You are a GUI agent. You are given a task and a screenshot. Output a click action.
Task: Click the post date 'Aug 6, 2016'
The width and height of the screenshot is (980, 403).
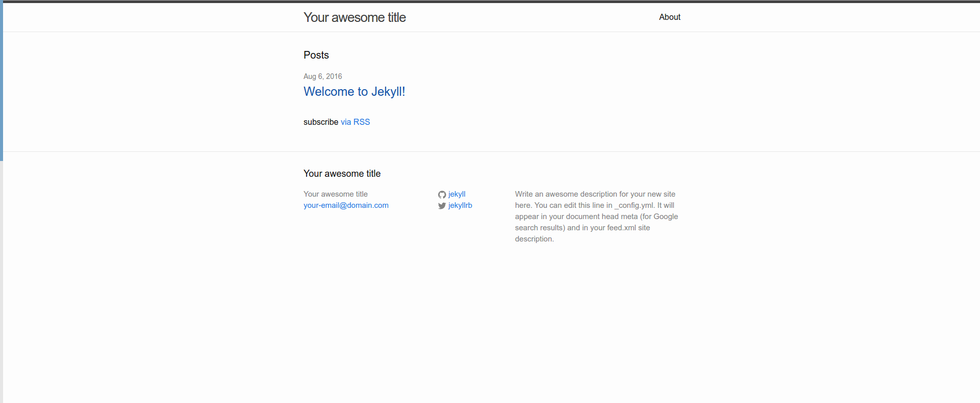point(323,76)
